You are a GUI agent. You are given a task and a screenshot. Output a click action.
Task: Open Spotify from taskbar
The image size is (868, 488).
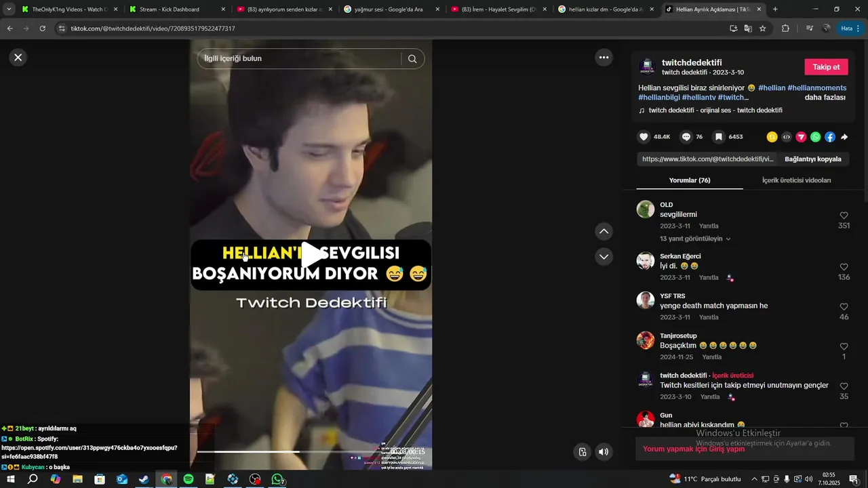pyautogui.click(x=189, y=479)
